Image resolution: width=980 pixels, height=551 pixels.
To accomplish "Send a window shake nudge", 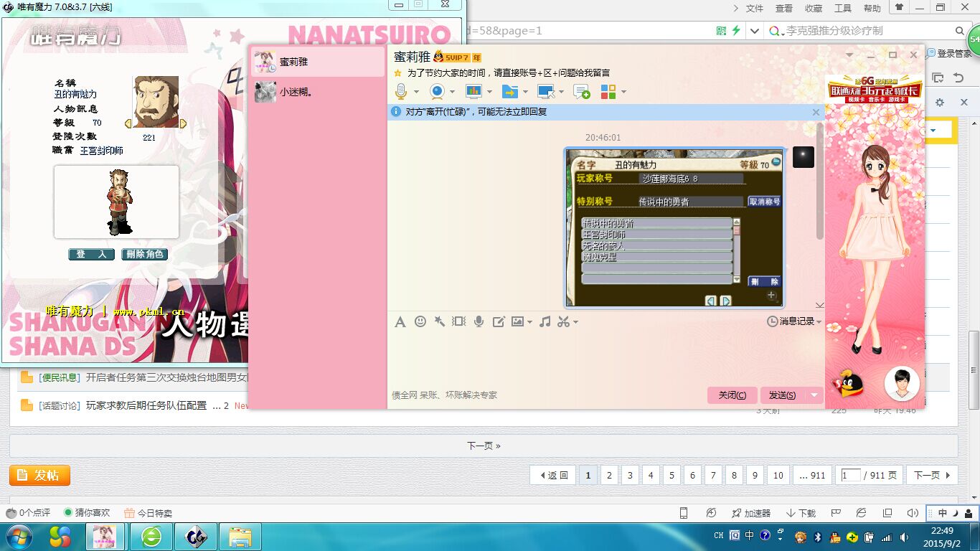I will [439, 321].
